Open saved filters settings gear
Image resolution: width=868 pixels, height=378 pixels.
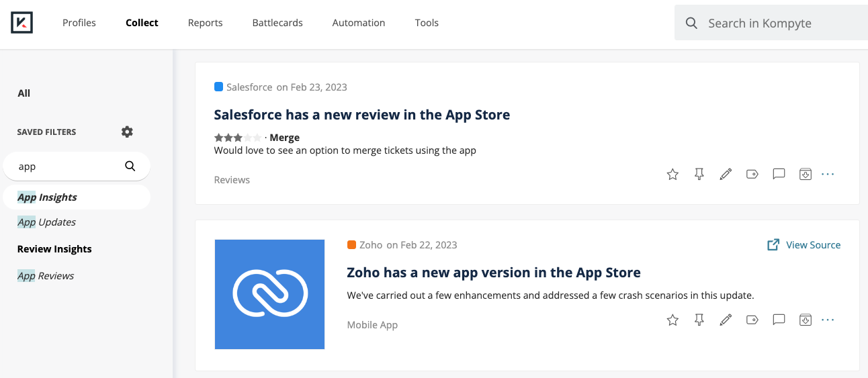[x=127, y=132]
